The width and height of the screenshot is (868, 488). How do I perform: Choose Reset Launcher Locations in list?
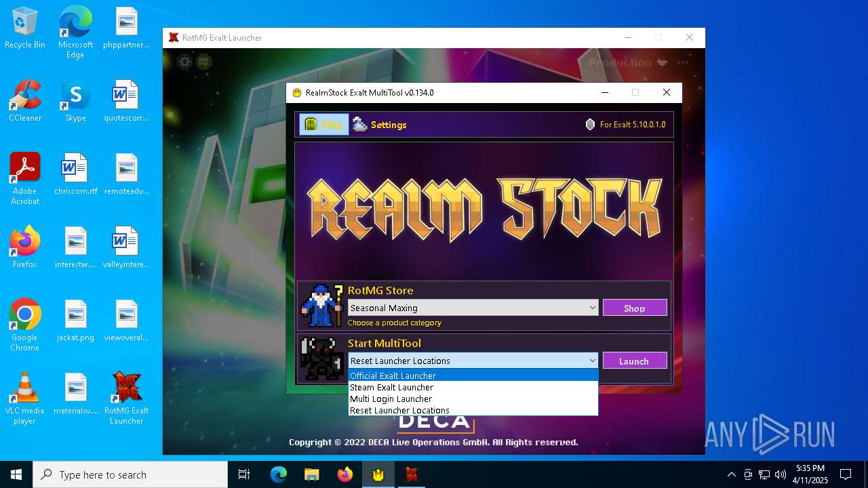[473, 410]
